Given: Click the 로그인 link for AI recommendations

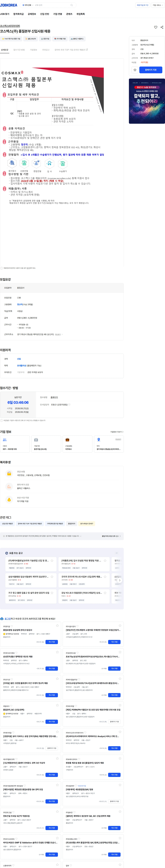Looking at the screenshot, I should pyautogui.click(x=8, y=619).
